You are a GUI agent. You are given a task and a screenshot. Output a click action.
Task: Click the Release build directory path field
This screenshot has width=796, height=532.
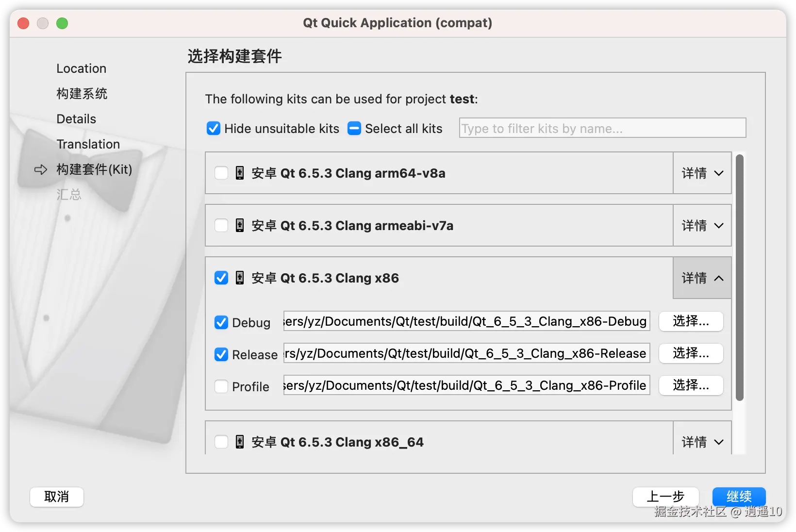click(467, 353)
